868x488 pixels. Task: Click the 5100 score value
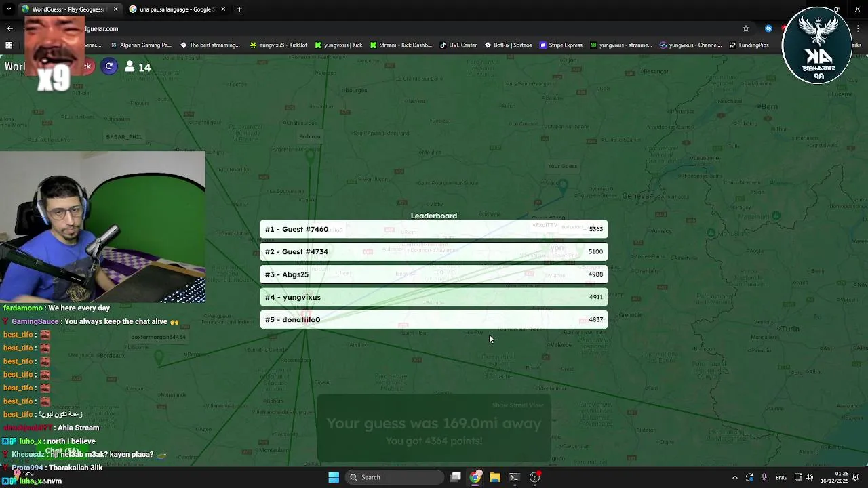coord(595,251)
